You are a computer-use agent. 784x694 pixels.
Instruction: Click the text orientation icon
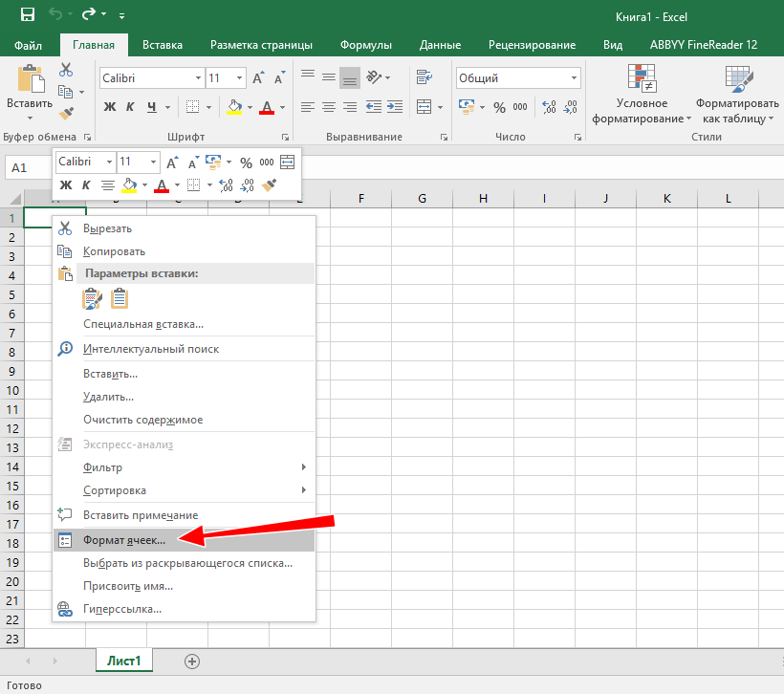pos(374,77)
